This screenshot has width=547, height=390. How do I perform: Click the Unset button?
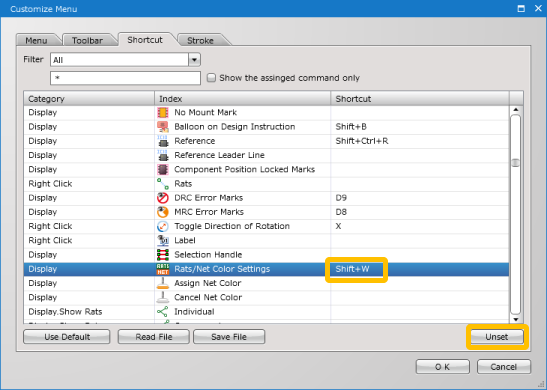tap(497, 337)
